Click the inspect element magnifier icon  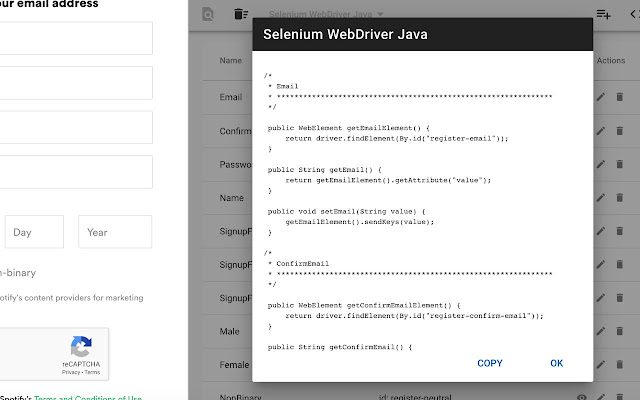click(x=208, y=14)
